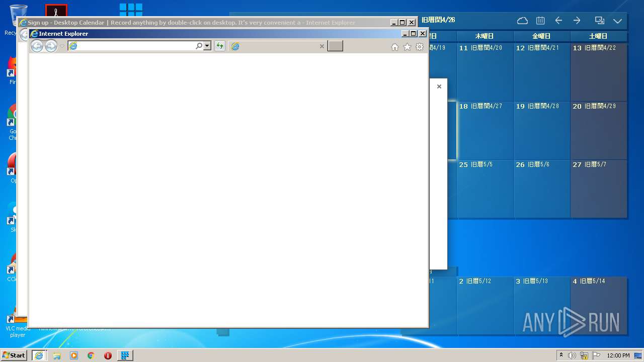Viewport: 644px width, 362px height.
Task: Click the calendar window layout icon
Action: 599,21
